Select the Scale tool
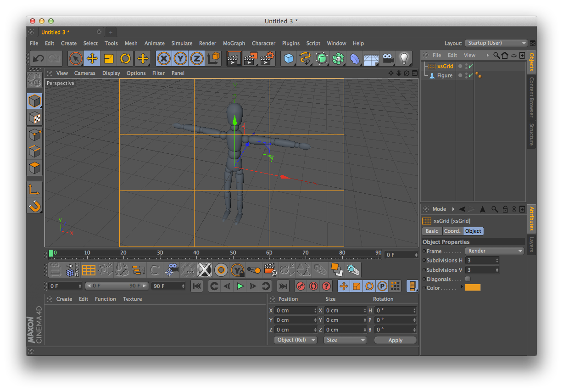Viewport: 563px width, 392px height. (108, 58)
